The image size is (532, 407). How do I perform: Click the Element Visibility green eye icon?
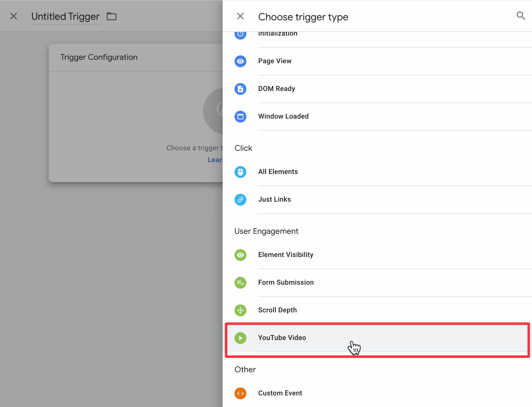tap(240, 255)
